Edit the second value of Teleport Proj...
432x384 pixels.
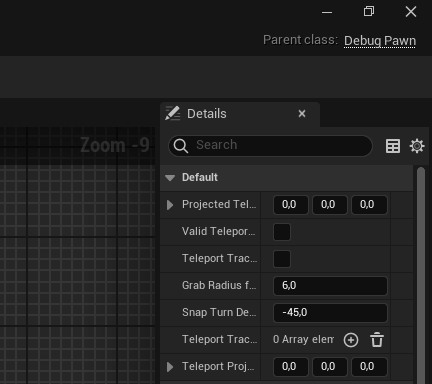point(329,367)
